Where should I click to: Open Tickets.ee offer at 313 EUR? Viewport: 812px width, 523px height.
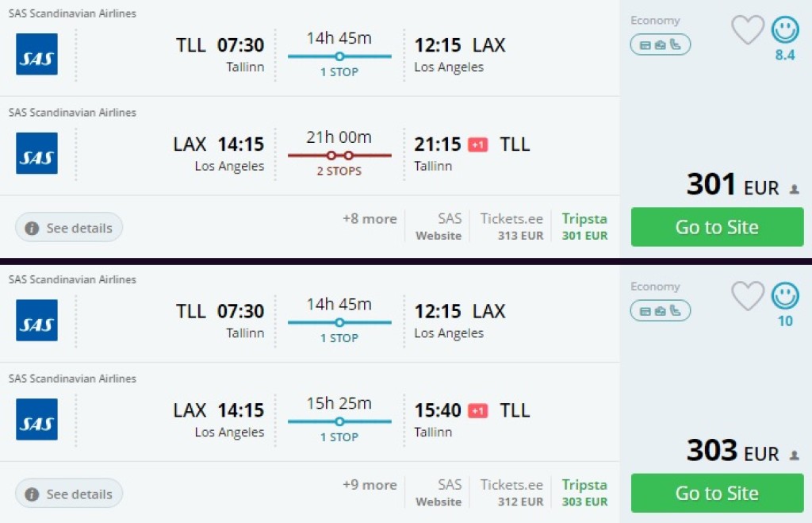click(x=512, y=226)
